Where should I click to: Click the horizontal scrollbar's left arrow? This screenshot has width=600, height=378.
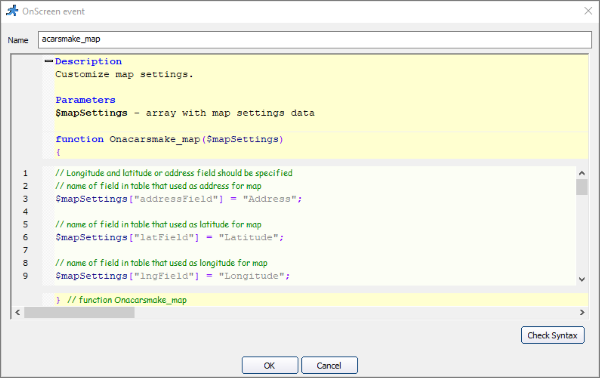point(18,313)
